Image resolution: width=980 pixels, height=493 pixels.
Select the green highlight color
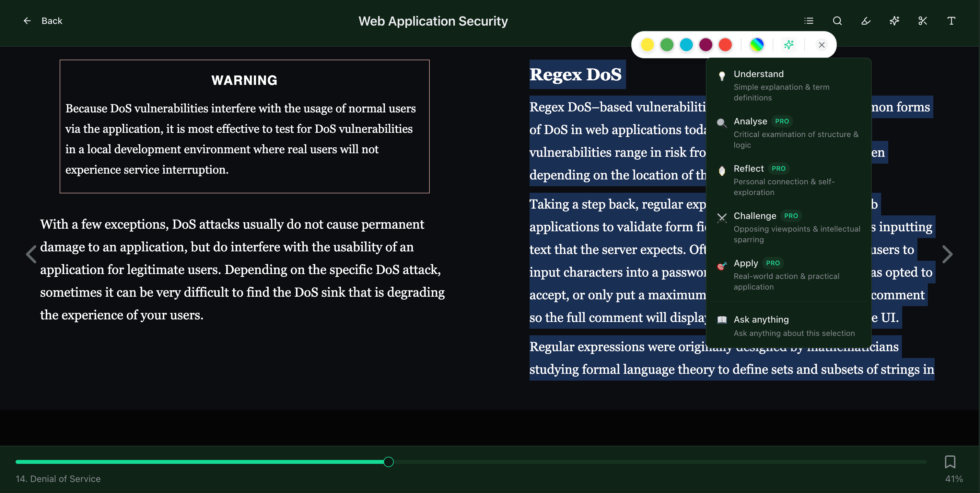tap(667, 45)
